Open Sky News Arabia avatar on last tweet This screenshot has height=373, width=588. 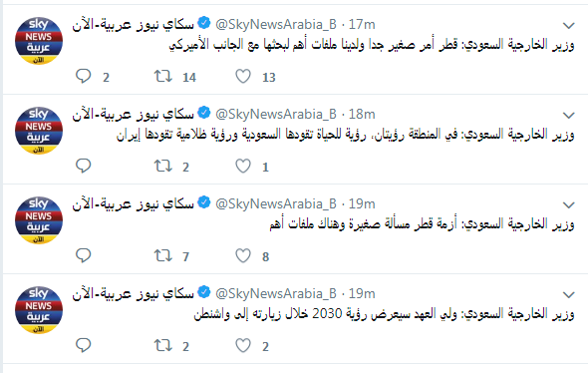point(39,309)
